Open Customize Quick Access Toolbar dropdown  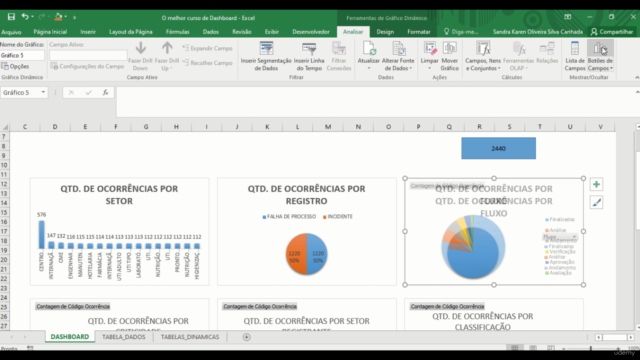point(75,18)
